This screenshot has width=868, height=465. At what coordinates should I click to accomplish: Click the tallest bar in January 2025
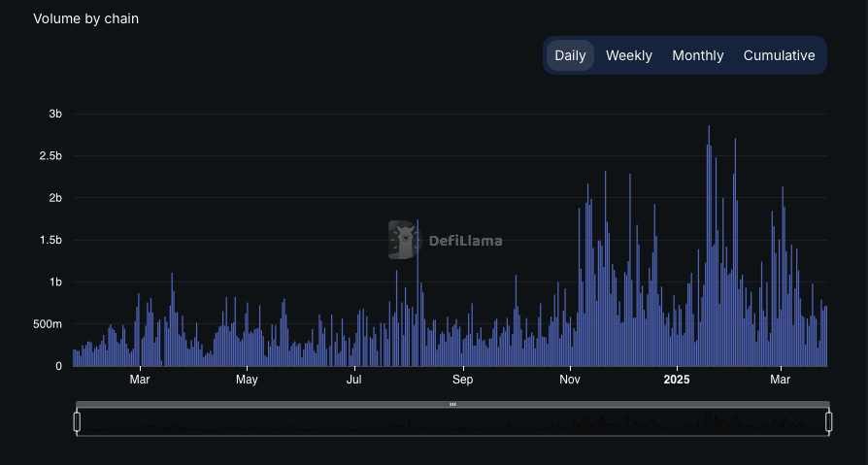[709, 246]
